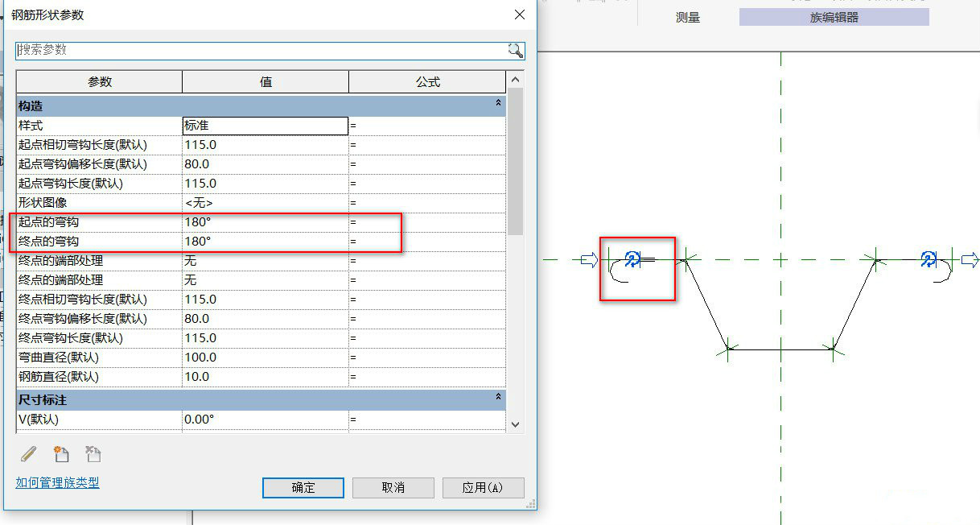The width and height of the screenshot is (980, 525).
Task: Open the 如何管理族类型 help link
Action: click(57, 482)
